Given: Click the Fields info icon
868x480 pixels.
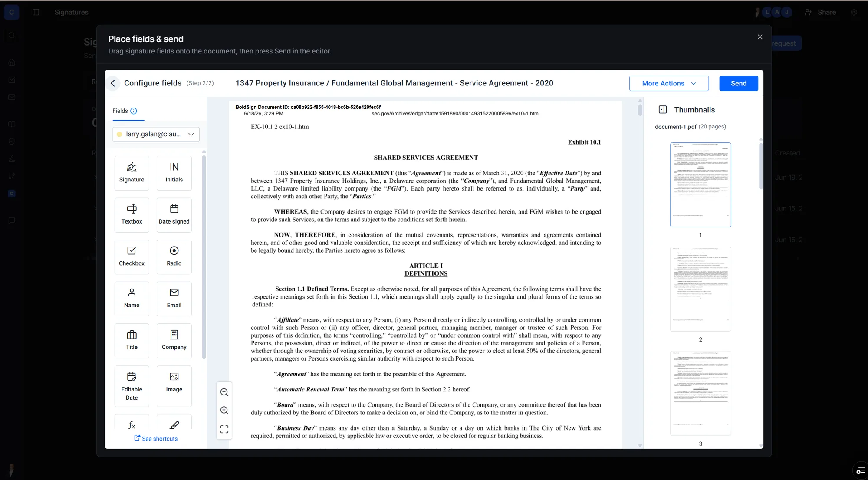Looking at the screenshot, I should point(134,111).
